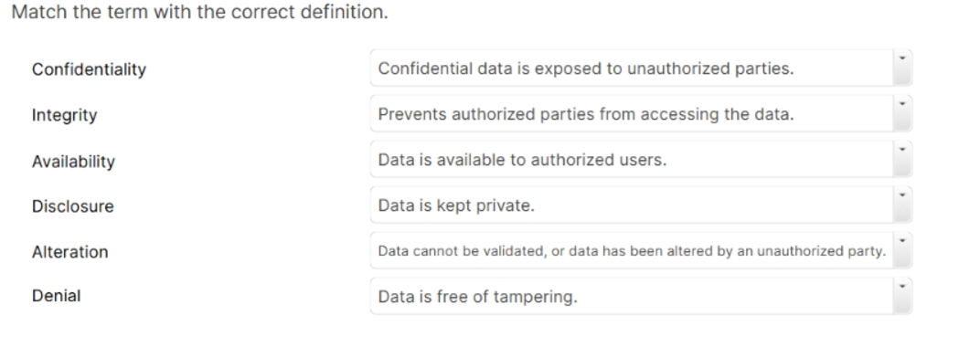
Task: Select the 'Prevents authorized parties' combo box
Action: pyautogui.click(x=641, y=113)
